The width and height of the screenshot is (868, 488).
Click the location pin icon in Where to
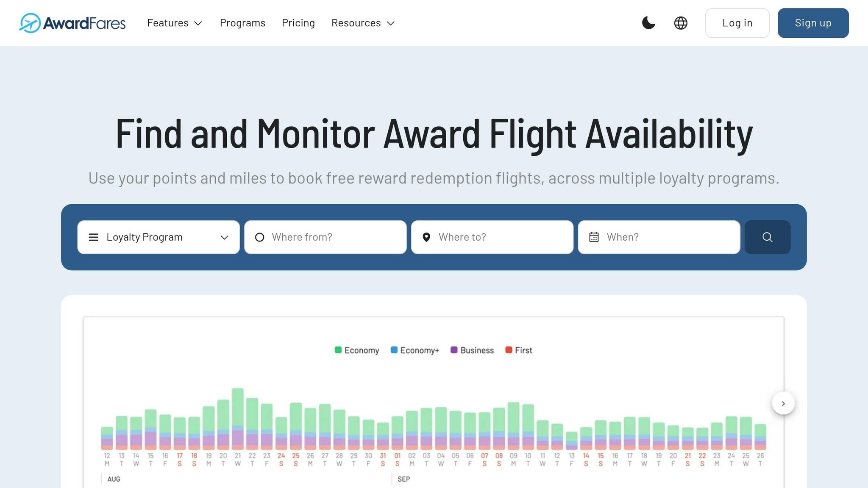(x=426, y=237)
